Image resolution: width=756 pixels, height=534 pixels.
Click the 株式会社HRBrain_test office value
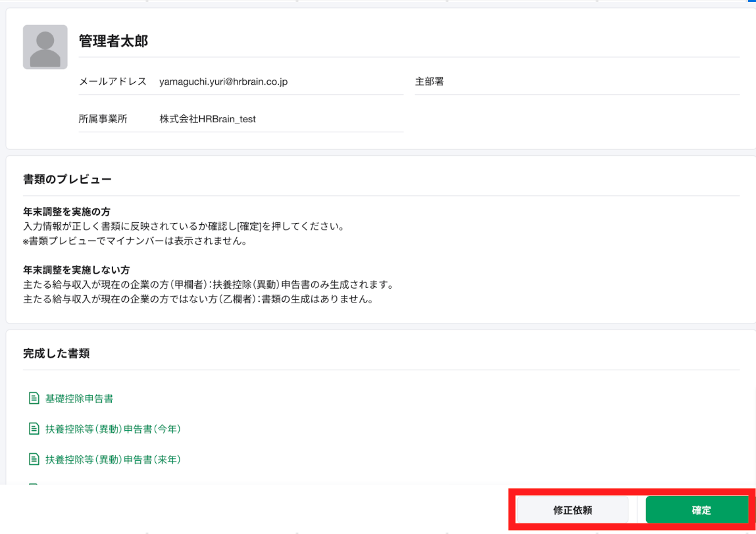pyautogui.click(x=207, y=119)
